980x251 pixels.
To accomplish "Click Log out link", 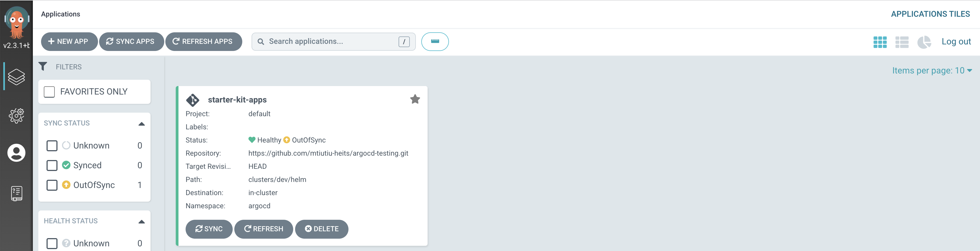I will tap(956, 42).
